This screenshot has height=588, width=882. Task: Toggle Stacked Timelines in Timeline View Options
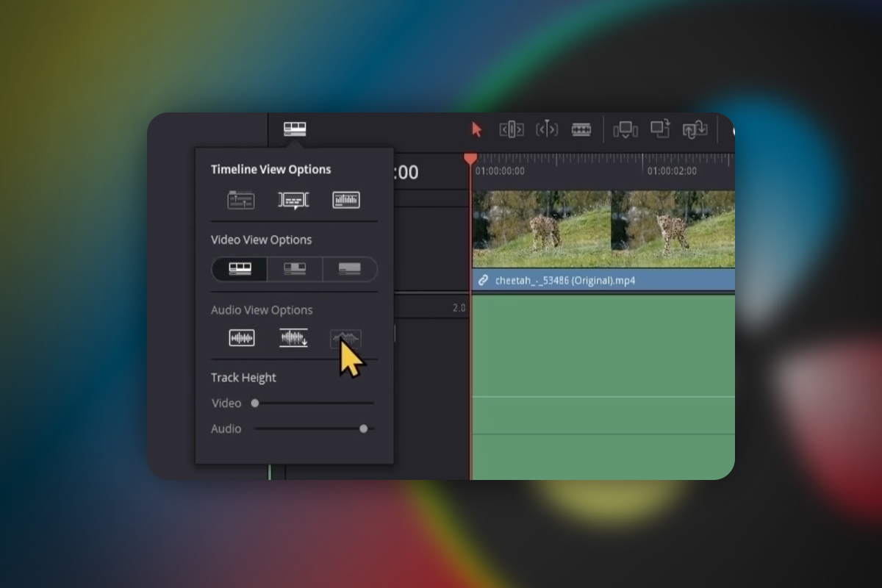coord(241,199)
